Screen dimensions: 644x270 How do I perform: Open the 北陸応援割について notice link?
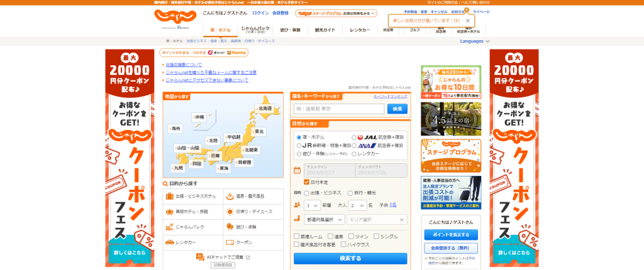tap(184, 65)
